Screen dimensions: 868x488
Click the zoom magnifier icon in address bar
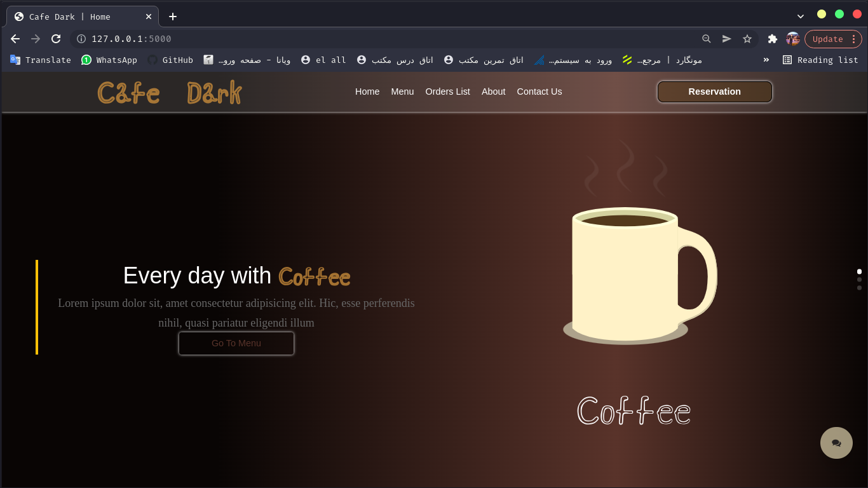(x=706, y=39)
